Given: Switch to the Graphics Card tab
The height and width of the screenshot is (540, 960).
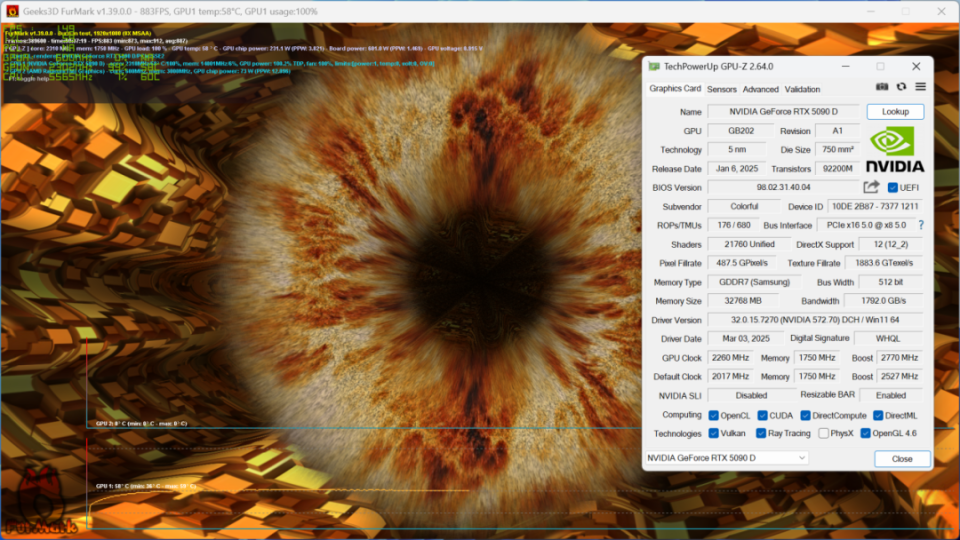Looking at the screenshot, I should pos(675,89).
